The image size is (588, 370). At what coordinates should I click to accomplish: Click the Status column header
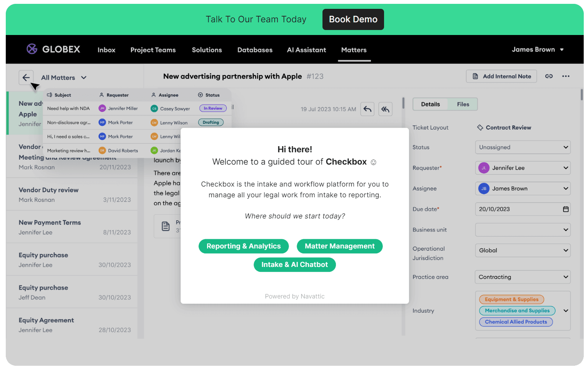pyautogui.click(x=209, y=95)
